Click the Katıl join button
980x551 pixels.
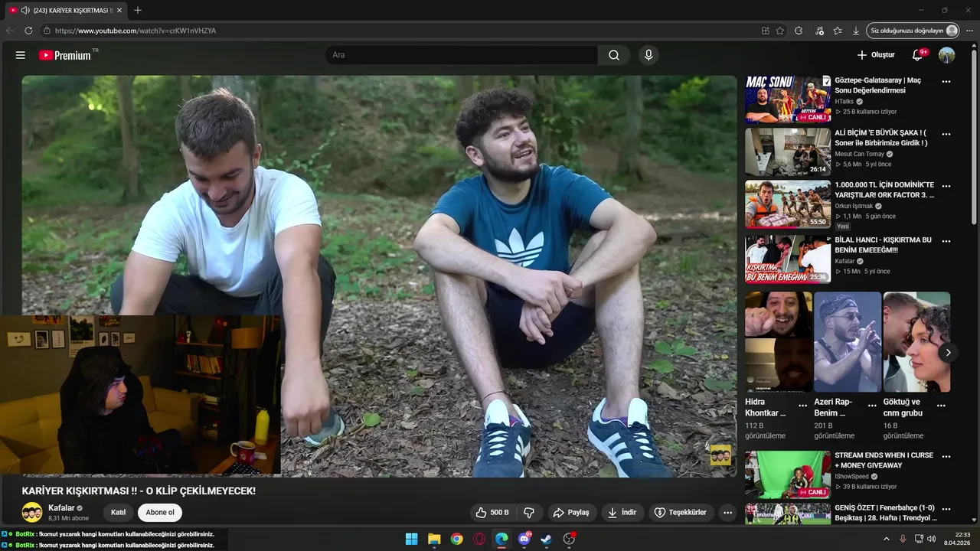pyautogui.click(x=118, y=513)
